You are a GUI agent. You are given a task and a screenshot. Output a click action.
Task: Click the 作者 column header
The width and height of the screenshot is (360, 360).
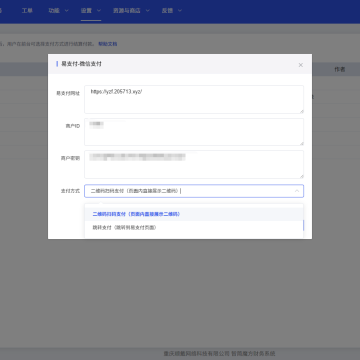tap(340, 69)
